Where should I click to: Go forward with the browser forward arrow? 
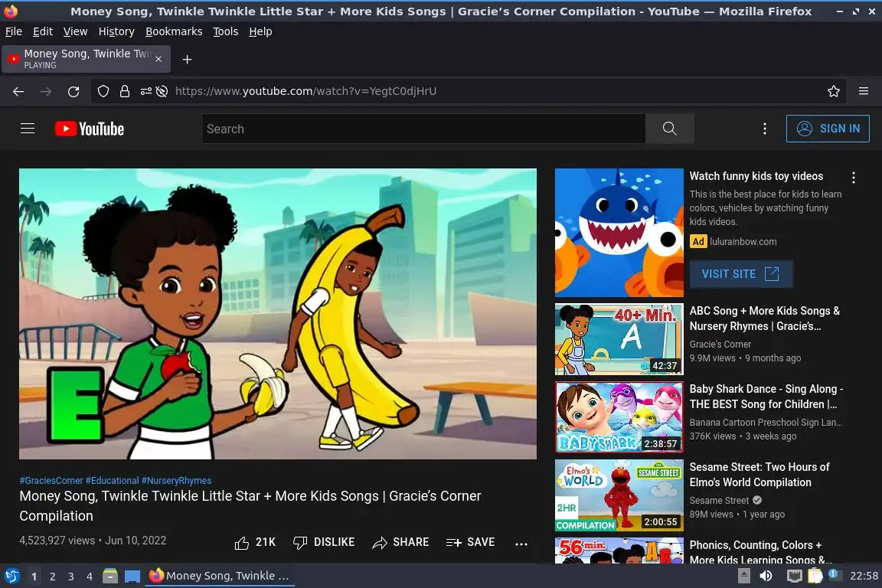[x=46, y=91]
